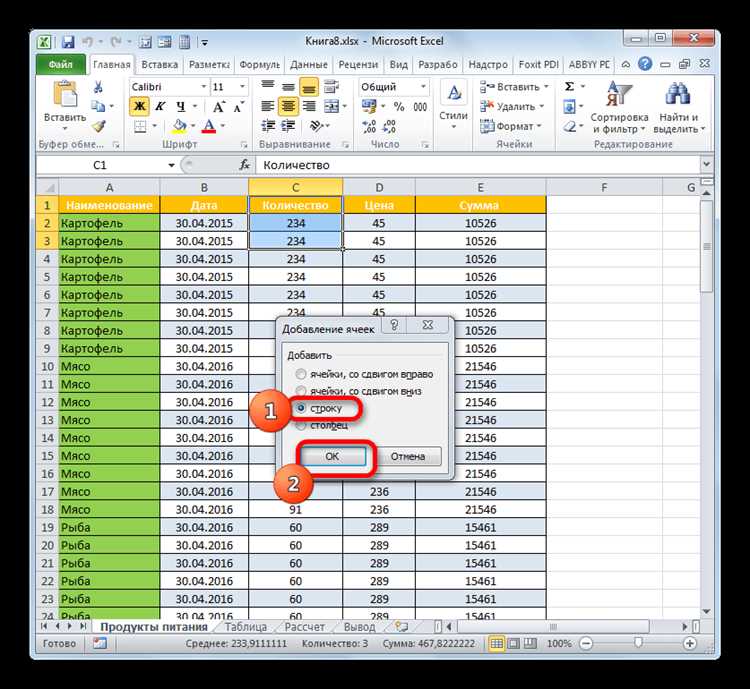
Task: Apply thousands separator 000 format
Action: (420, 106)
